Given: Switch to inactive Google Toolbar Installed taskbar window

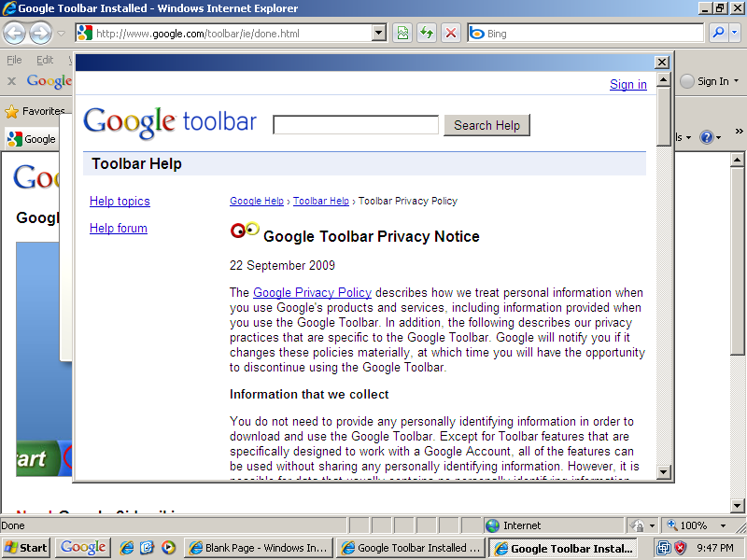Looking at the screenshot, I should 411,548.
